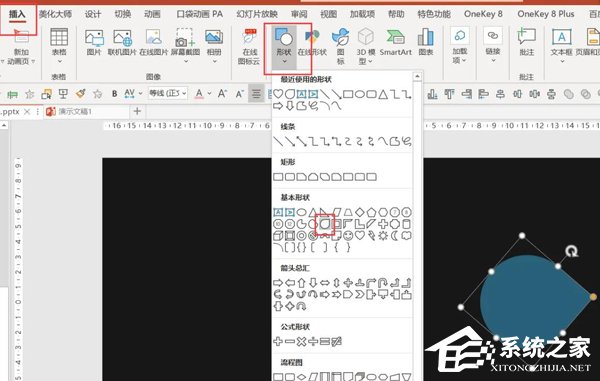
Task: Open the 特色功能 tab
Action: (x=434, y=14)
